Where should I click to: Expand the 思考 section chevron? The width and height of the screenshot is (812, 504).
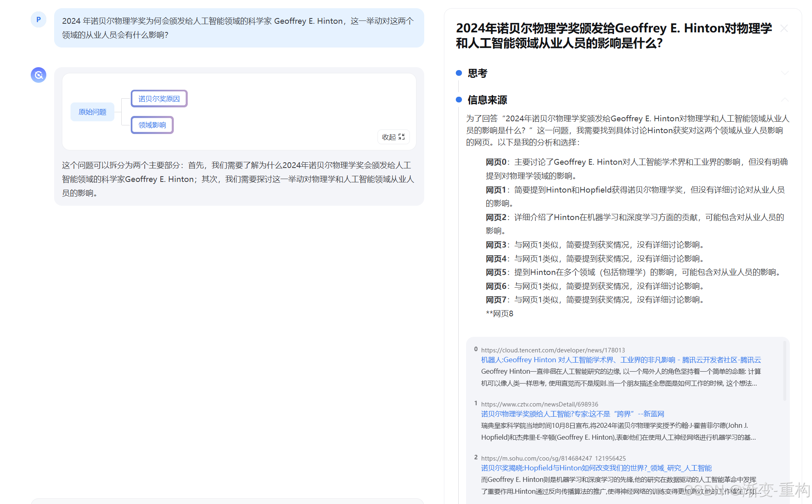pyautogui.click(x=785, y=73)
